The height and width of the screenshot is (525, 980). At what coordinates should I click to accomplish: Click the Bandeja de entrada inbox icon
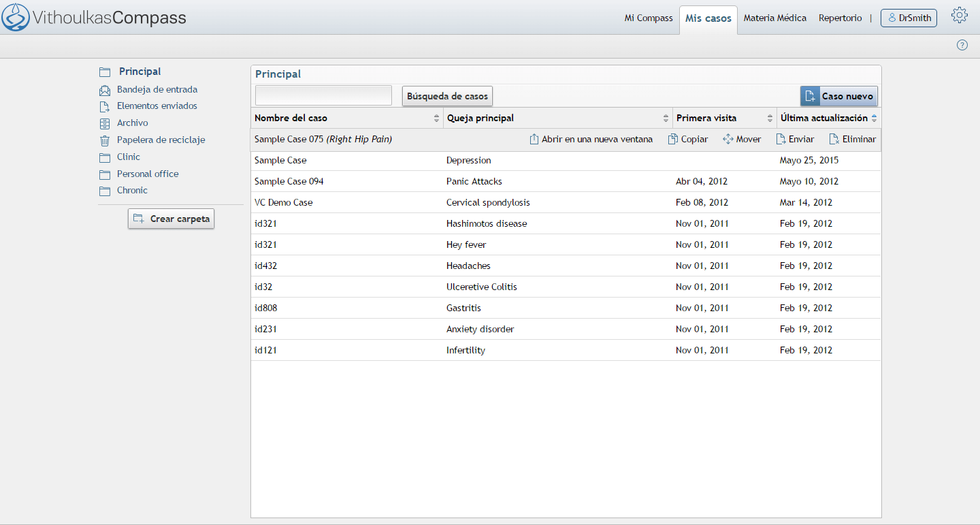pos(104,90)
